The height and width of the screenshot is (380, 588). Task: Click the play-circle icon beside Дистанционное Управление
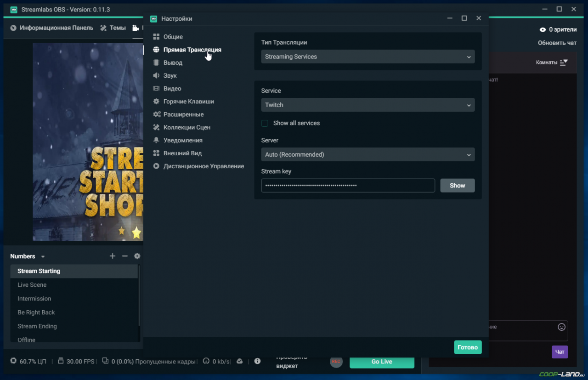[x=156, y=166]
